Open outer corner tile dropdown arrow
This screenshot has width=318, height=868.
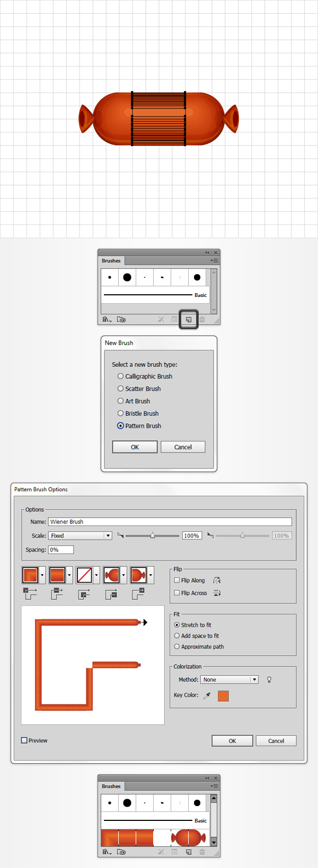[42, 575]
